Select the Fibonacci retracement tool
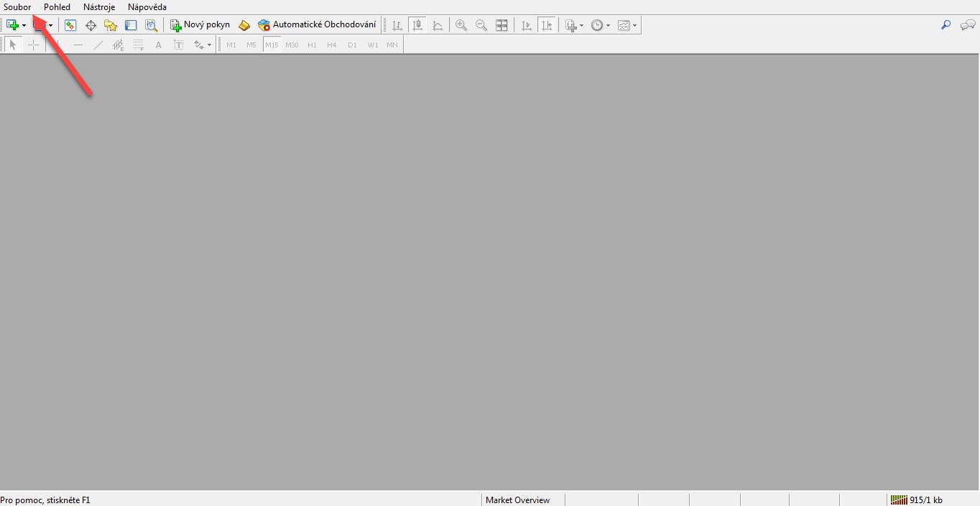The width and height of the screenshot is (980, 506). click(x=139, y=45)
